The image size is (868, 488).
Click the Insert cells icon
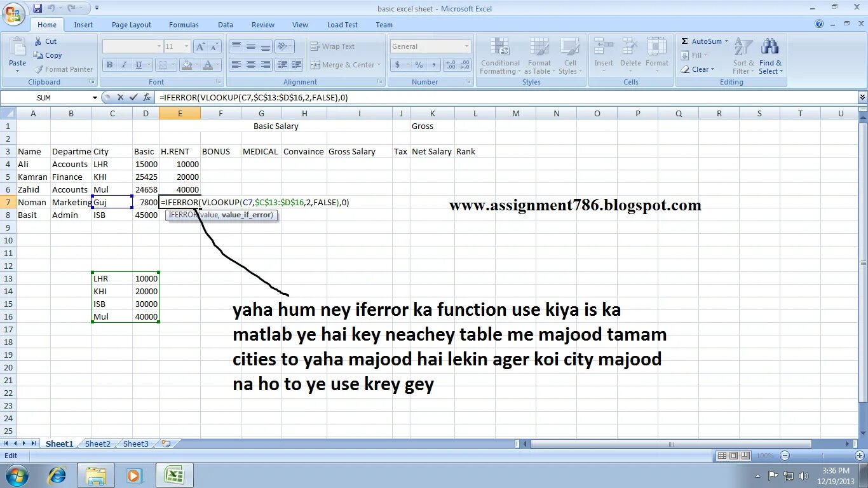tap(603, 48)
